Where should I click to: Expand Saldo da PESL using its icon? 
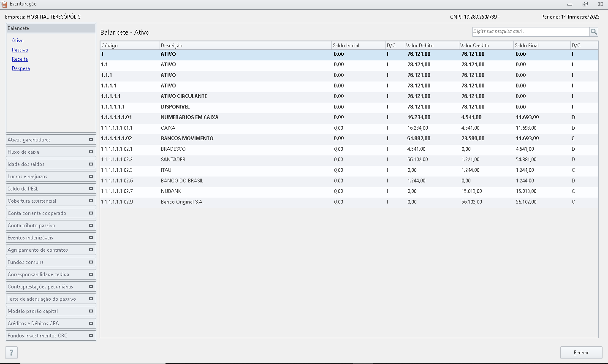pos(91,189)
